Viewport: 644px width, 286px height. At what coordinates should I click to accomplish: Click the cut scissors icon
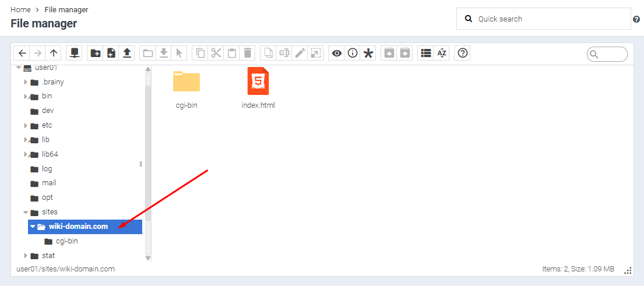216,53
